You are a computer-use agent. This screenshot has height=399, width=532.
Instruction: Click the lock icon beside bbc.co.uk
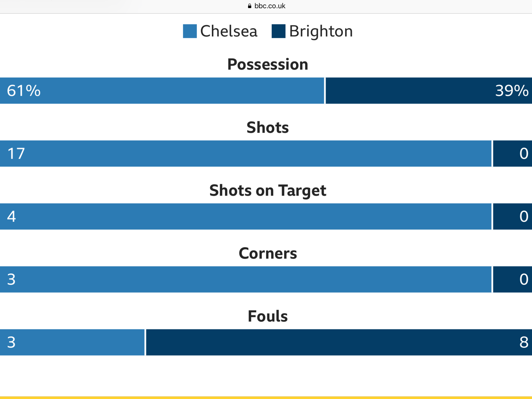249,6
